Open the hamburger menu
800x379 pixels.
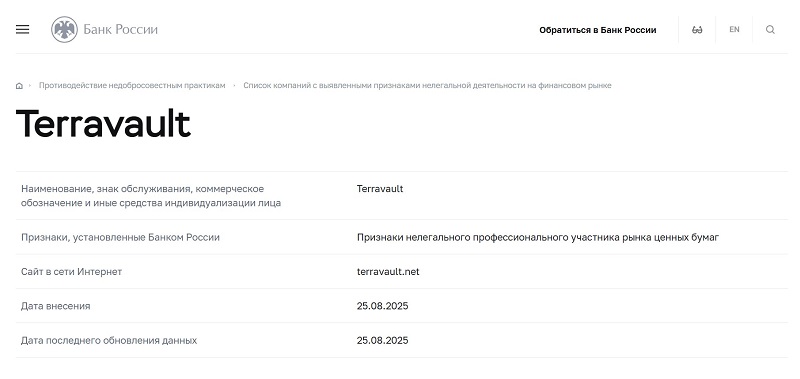click(x=22, y=30)
